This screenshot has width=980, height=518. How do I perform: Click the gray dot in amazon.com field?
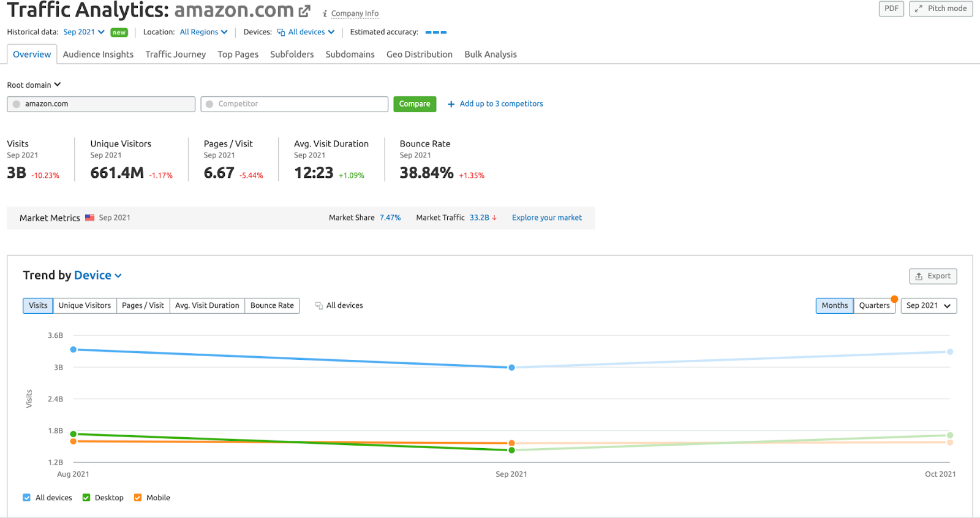pos(17,104)
